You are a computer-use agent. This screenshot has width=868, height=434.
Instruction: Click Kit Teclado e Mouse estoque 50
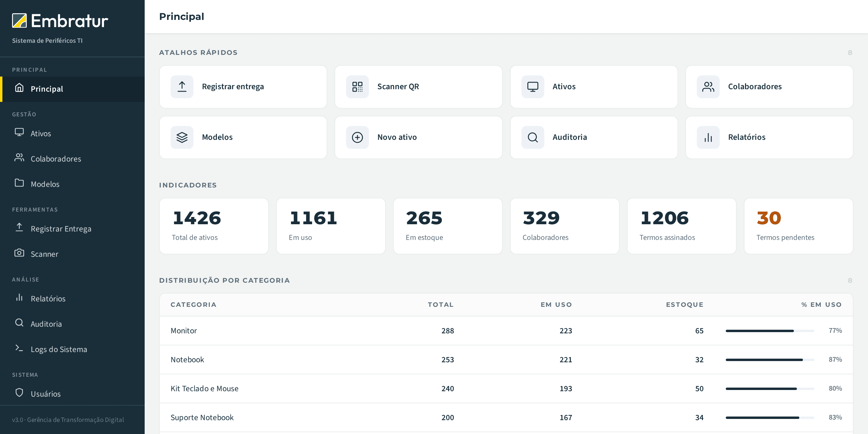point(699,388)
